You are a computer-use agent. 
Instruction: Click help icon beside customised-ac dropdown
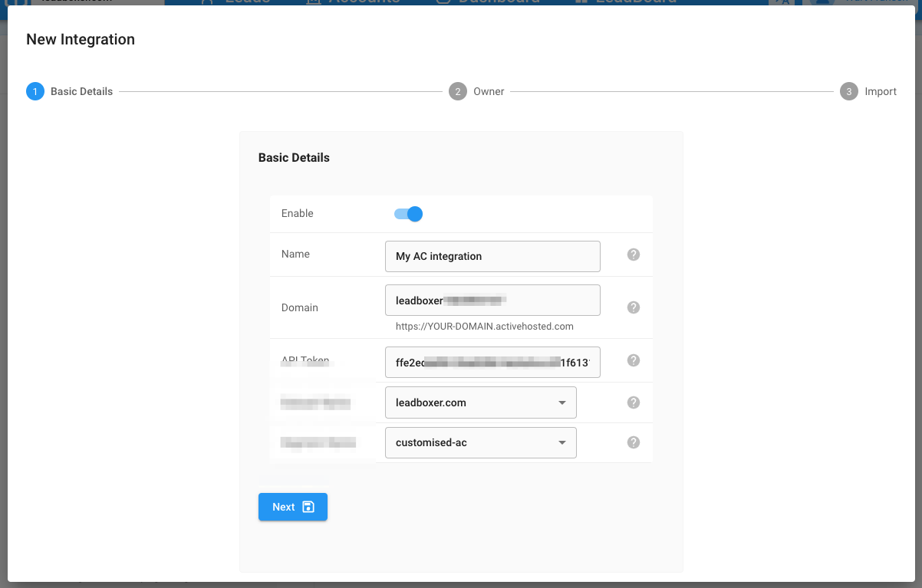tap(634, 442)
